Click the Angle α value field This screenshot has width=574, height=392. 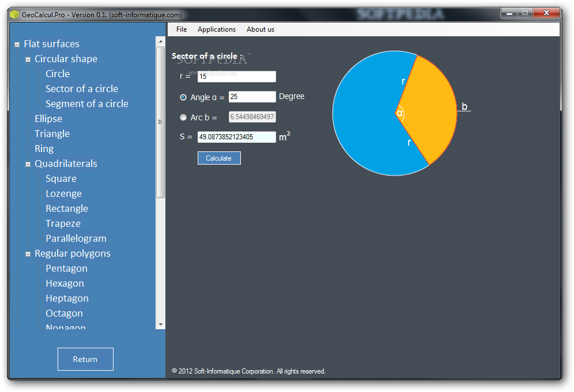pos(252,97)
